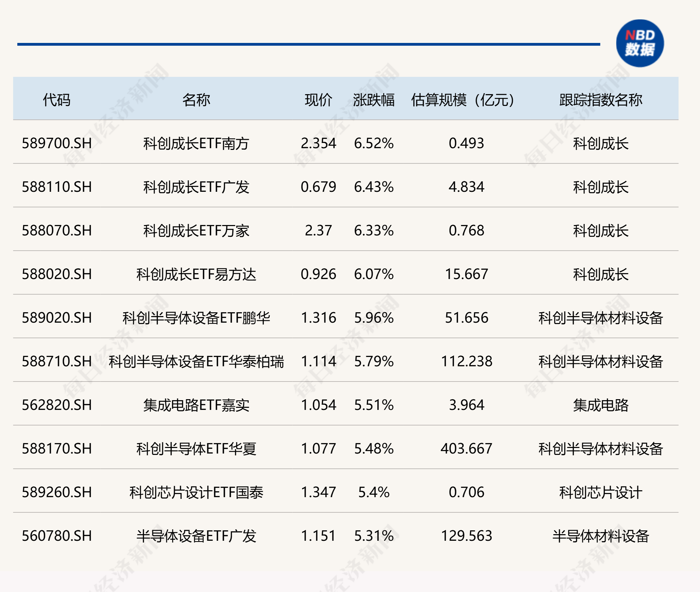Click the name 科创半导体ETF华夏

[x=196, y=449]
